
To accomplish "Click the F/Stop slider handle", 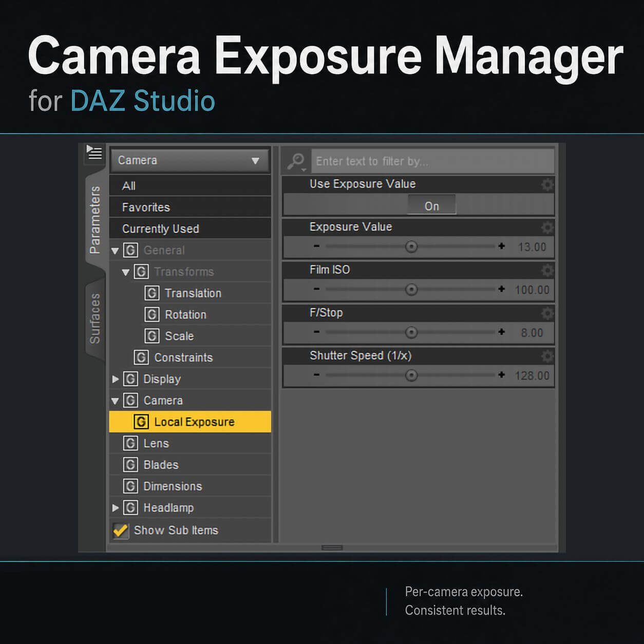I will point(411,332).
